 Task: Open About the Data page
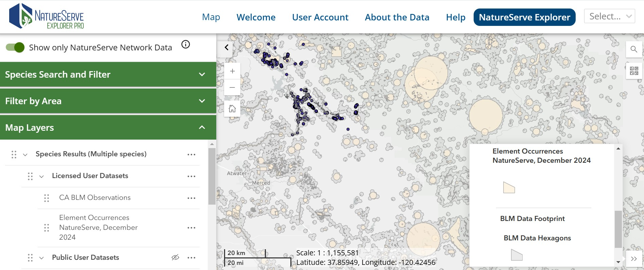pyautogui.click(x=397, y=17)
